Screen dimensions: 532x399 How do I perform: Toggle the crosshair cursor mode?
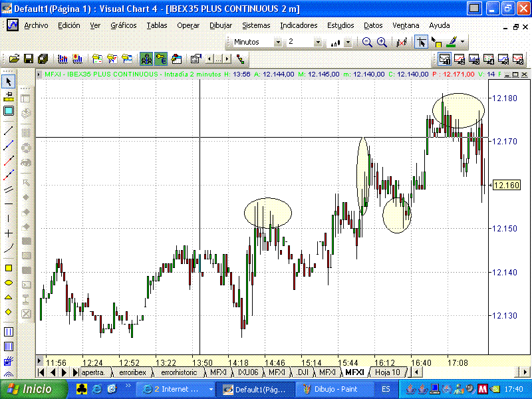coord(421,43)
